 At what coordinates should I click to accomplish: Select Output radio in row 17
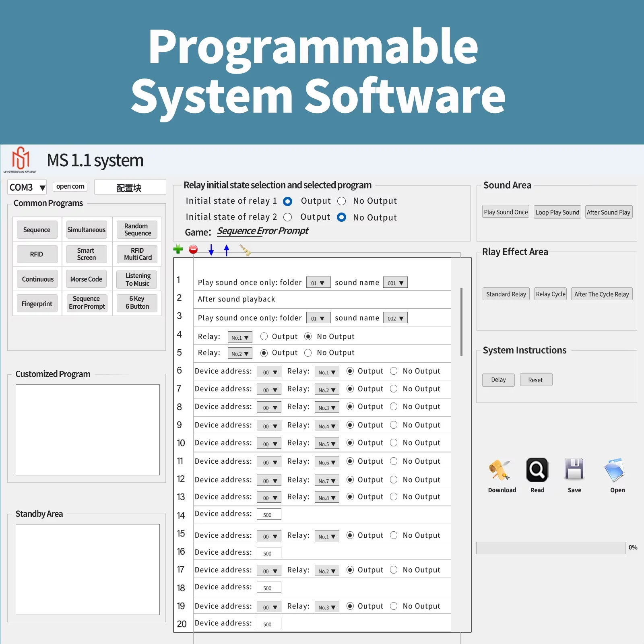coord(350,570)
